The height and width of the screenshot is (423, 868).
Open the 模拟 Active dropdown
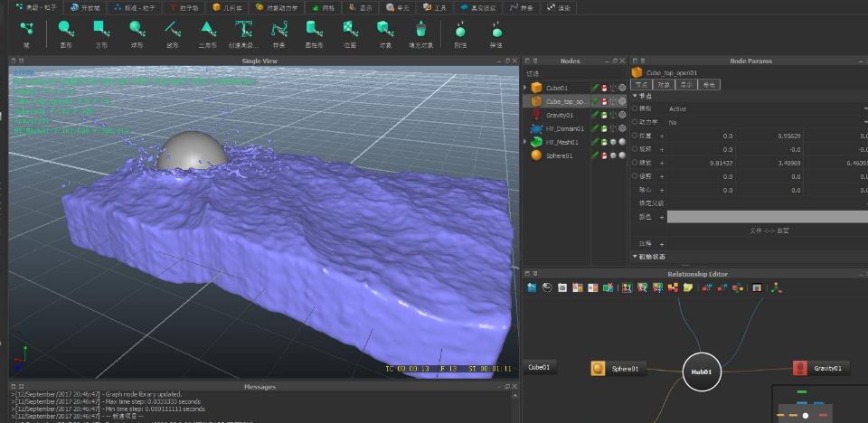coord(767,108)
